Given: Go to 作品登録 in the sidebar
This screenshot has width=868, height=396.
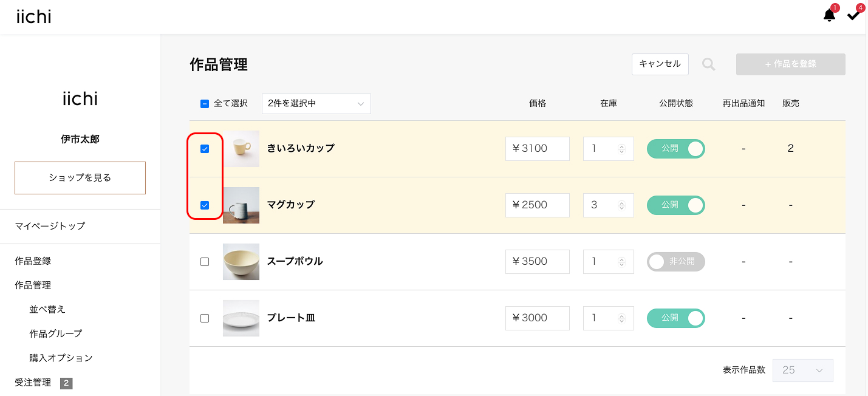Looking at the screenshot, I should click(x=33, y=261).
